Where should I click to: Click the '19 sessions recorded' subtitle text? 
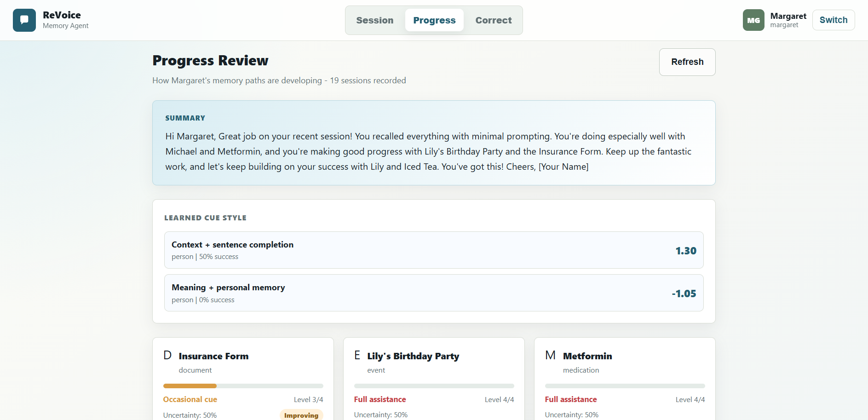coord(368,81)
